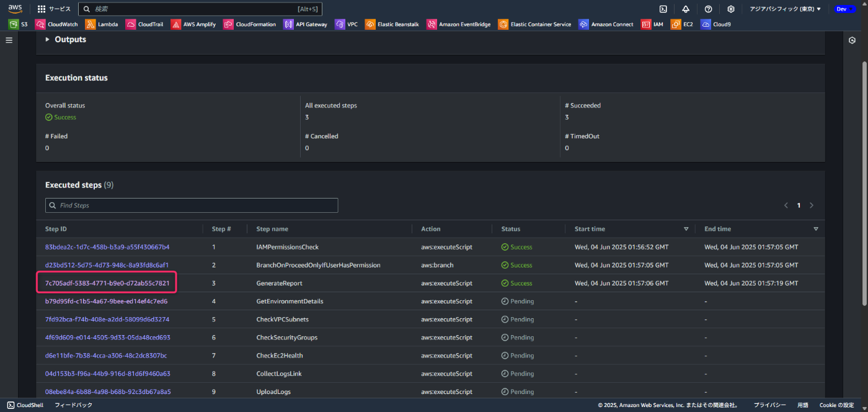Open CloudFormation shortcut
868x412 pixels.
pos(250,24)
